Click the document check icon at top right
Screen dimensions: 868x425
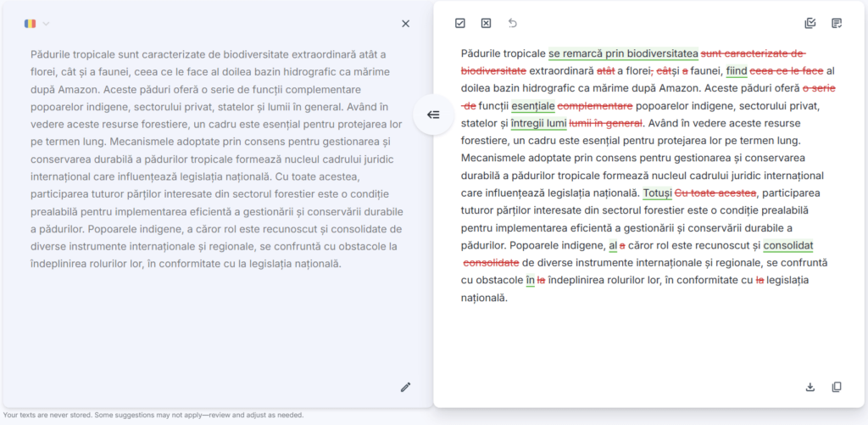pos(810,24)
